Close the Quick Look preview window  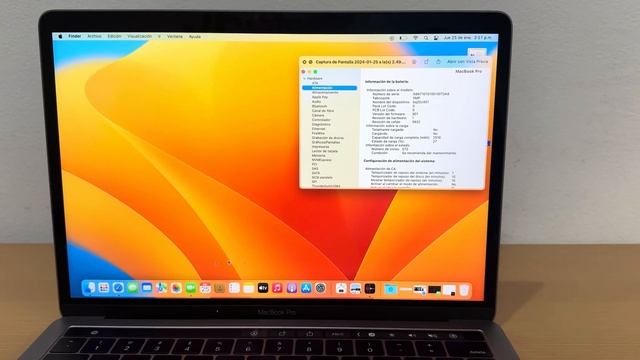point(304,62)
